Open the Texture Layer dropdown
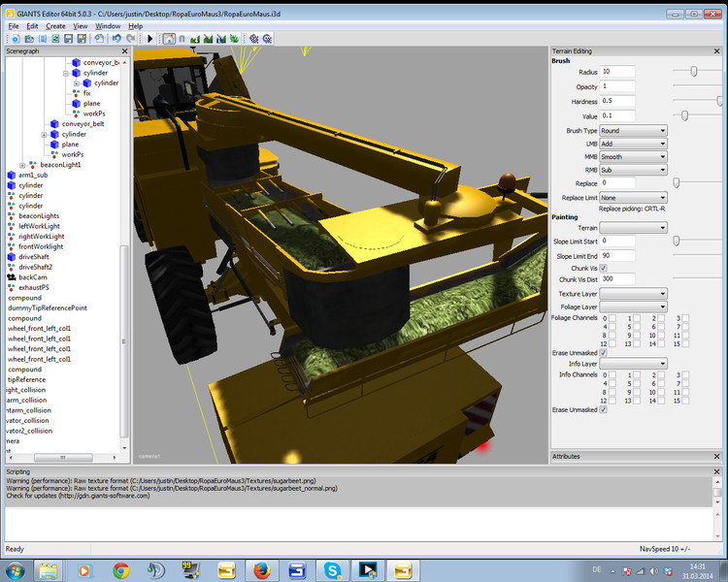728x582 pixels. (x=633, y=294)
